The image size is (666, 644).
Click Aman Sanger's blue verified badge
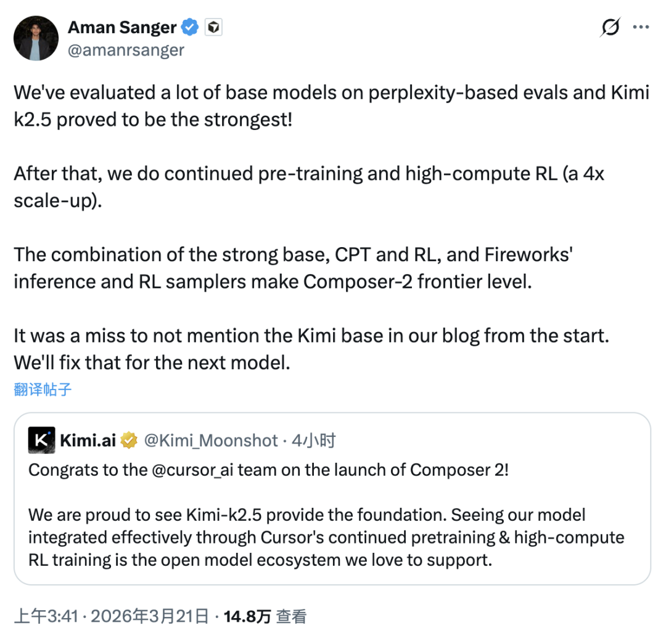[x=189, y=26]
